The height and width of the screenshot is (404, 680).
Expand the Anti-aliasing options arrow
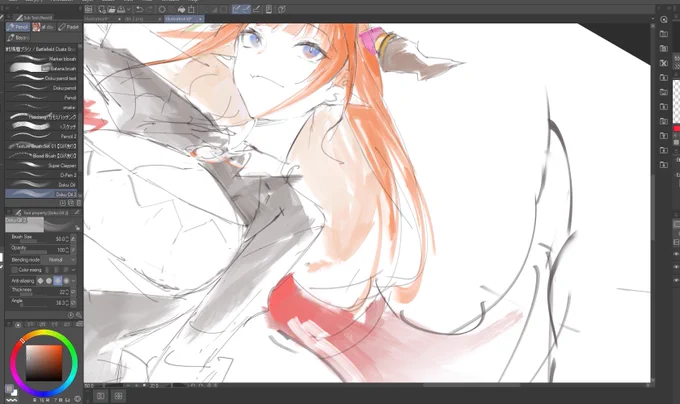click(74, 281)
